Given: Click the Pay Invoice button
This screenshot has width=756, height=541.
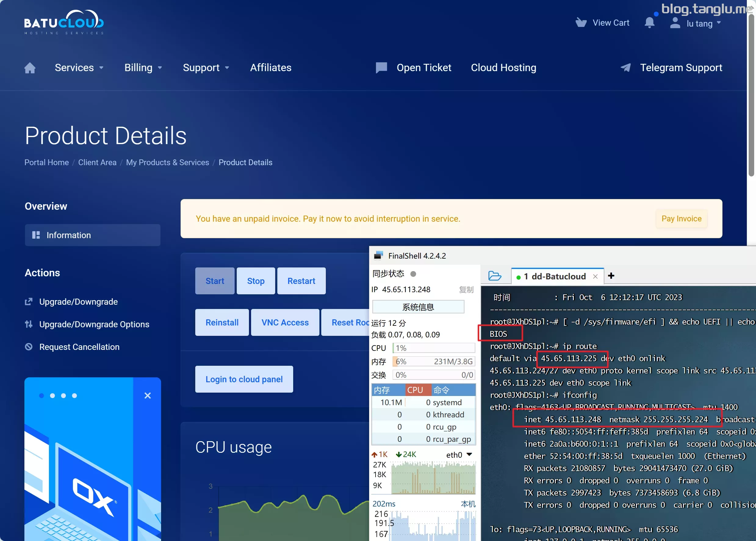Looking at the screenshot, I should click(x=682, y=219).
